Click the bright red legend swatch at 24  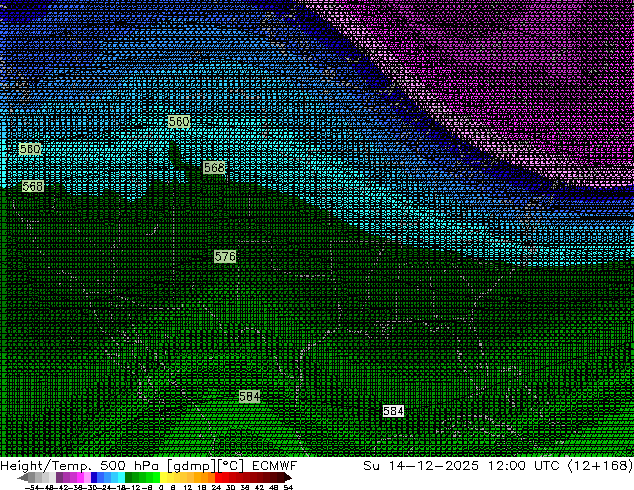(x=218, y=477)
